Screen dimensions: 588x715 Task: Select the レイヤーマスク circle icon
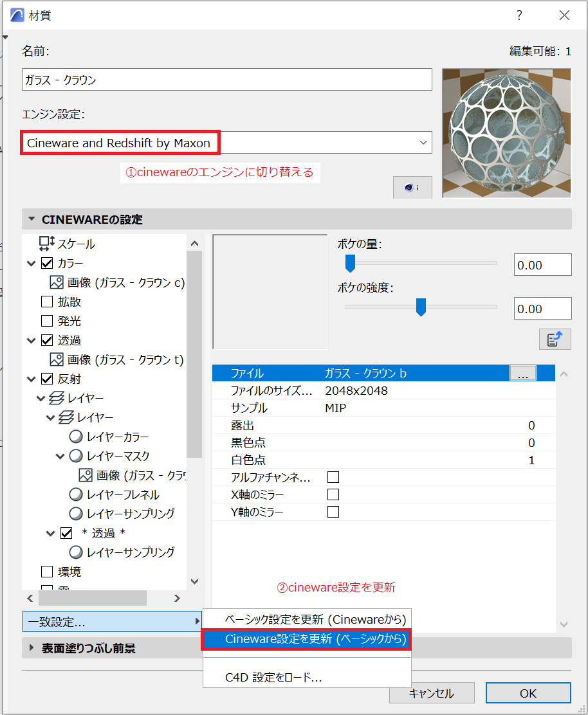point(76,455)
